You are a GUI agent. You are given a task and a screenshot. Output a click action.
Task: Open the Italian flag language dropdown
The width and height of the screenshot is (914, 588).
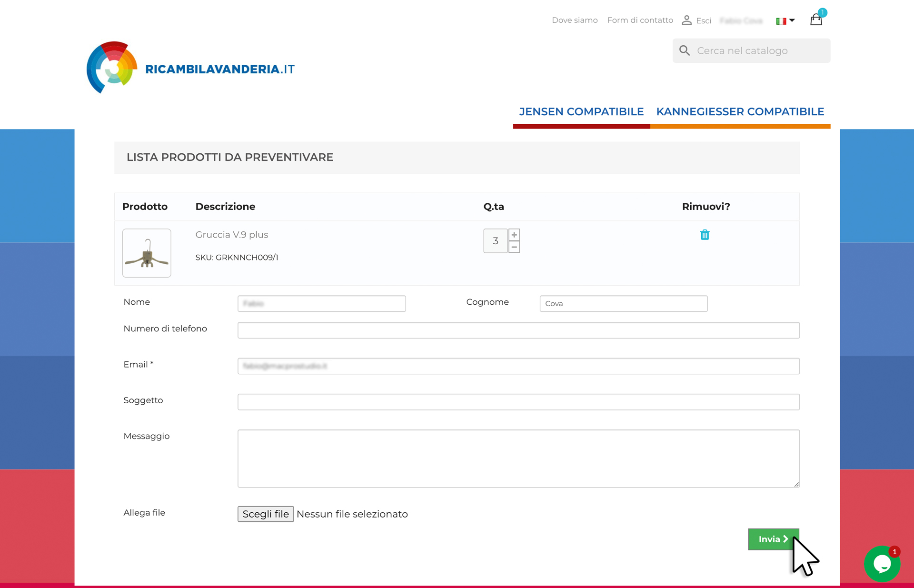(785, 20)
